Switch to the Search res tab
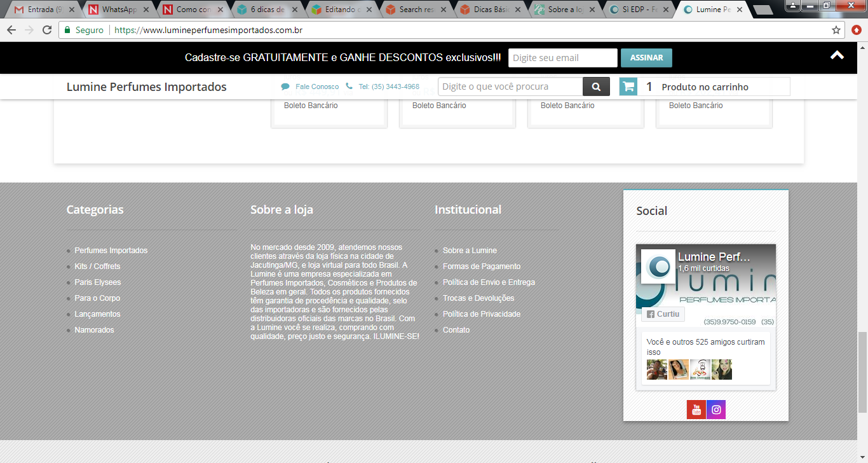The image size is (868, 463). tap(416, 10)
